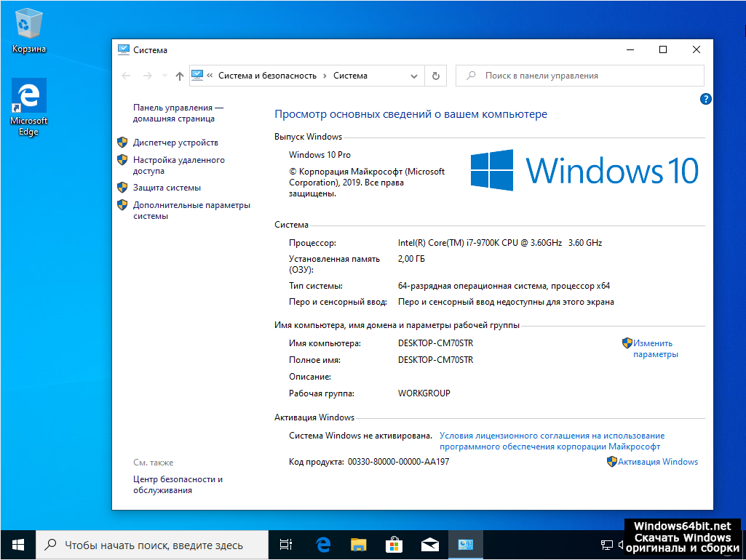746x560 pixels.
Task: Expand the arrow after Система и безопасность
Action: [325, 76]
